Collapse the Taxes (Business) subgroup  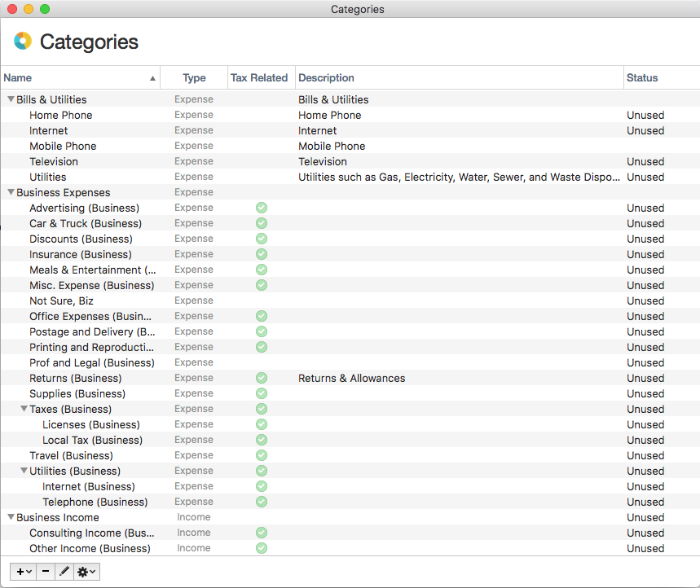click(x=24, y=409)
